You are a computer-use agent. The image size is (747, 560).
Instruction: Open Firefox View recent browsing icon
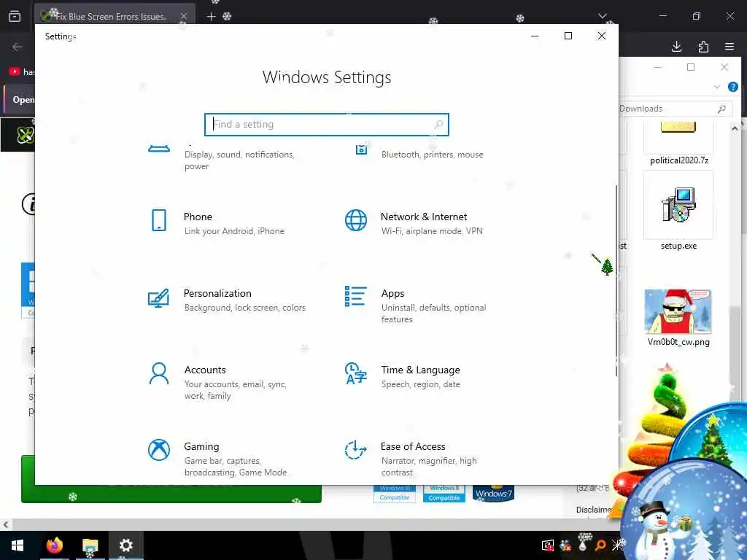15,16
